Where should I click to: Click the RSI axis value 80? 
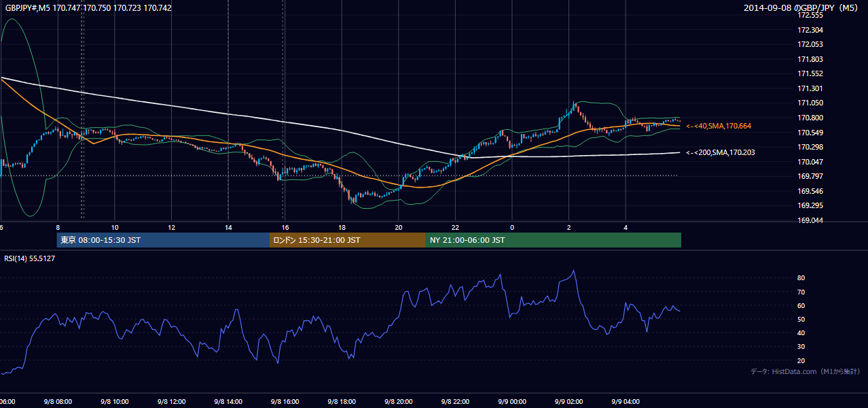click(x=801, y=278)
